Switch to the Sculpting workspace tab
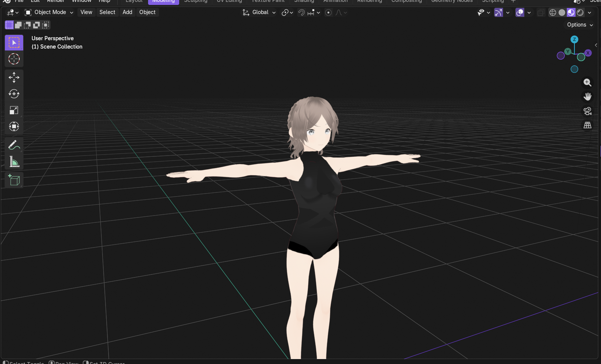601x364 pixels. [196, 2]
